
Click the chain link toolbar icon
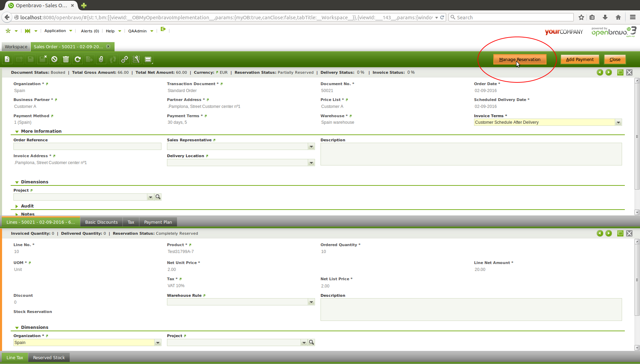pyautogui.click(x=124, y=60)
